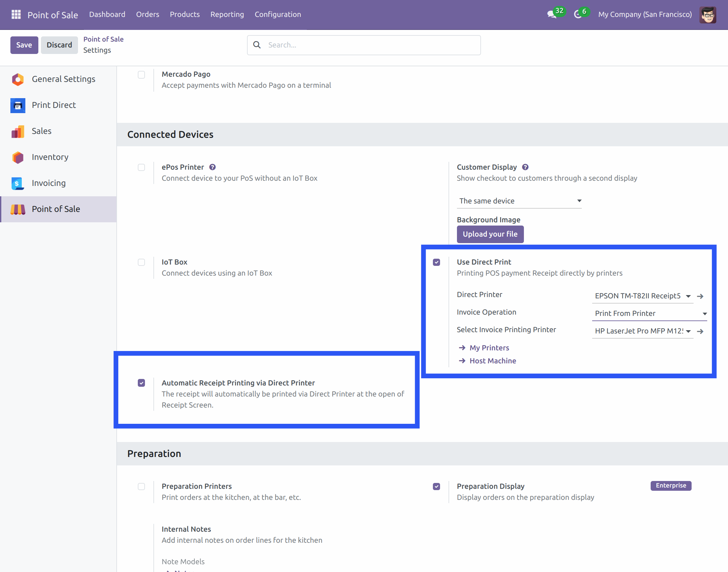The height and width of the screenshot is (572, 728).
Task: Open the Invoice Printing Printer record via arrow icon
Action: coord(700,331)
